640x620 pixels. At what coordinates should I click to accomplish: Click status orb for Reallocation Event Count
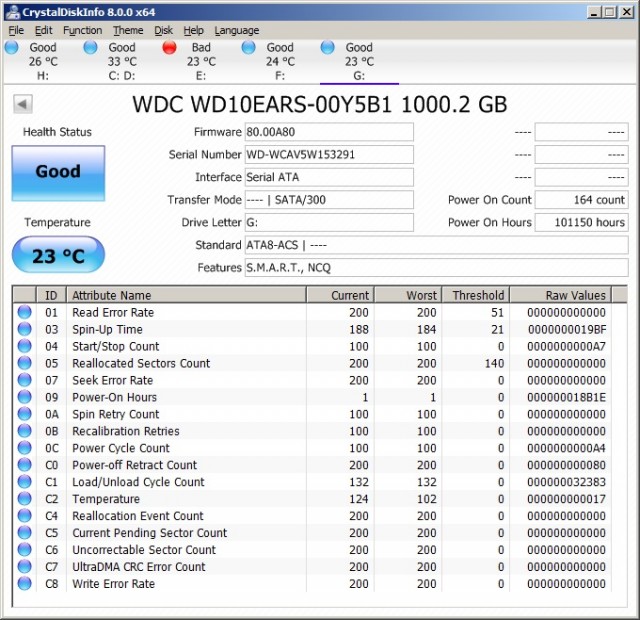click(x=24, y=516)
